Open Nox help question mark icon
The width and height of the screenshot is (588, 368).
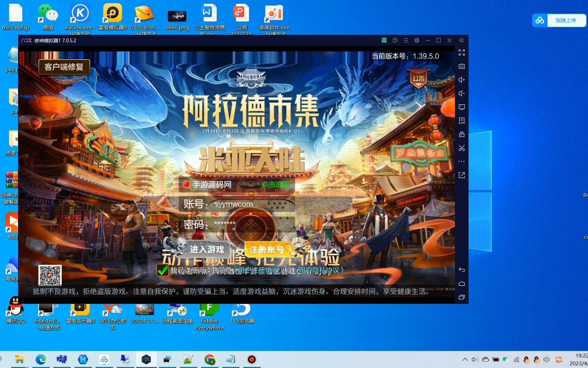tap(395, 40)
